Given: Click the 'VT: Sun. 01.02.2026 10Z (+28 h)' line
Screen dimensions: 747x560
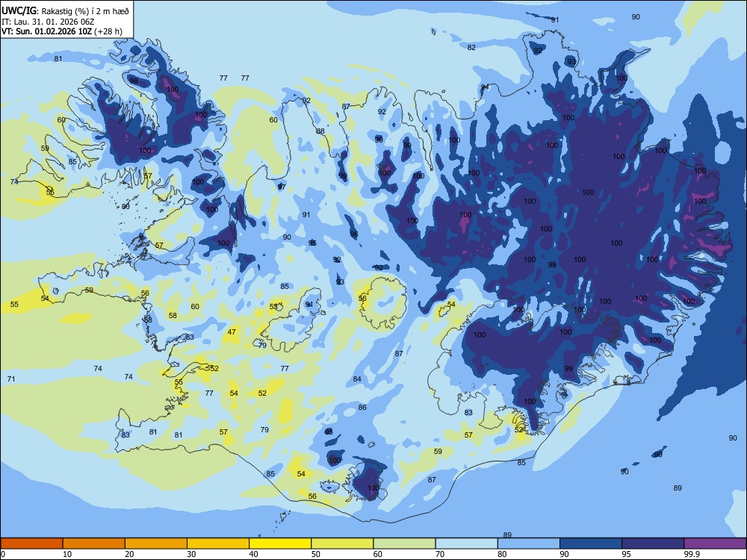Looking at the screenshot, I should pyautogui.click(x=62, y=31).
